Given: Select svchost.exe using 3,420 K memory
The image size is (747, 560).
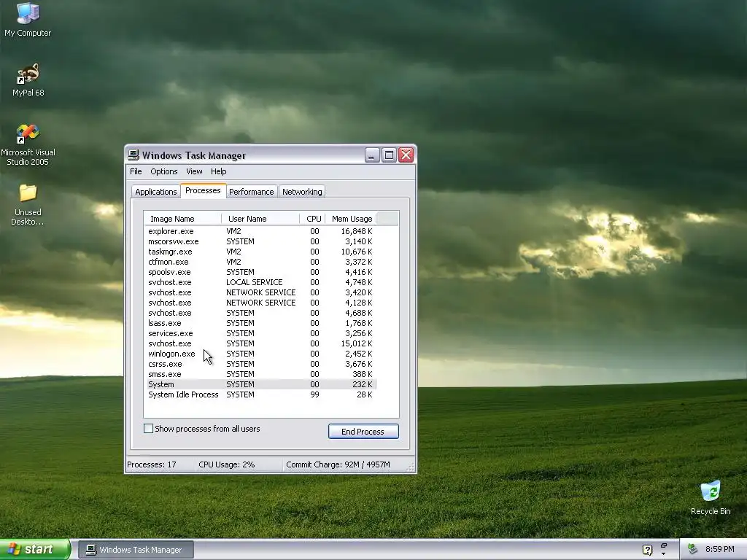Looking at the screenshot, I should point(260,292).
